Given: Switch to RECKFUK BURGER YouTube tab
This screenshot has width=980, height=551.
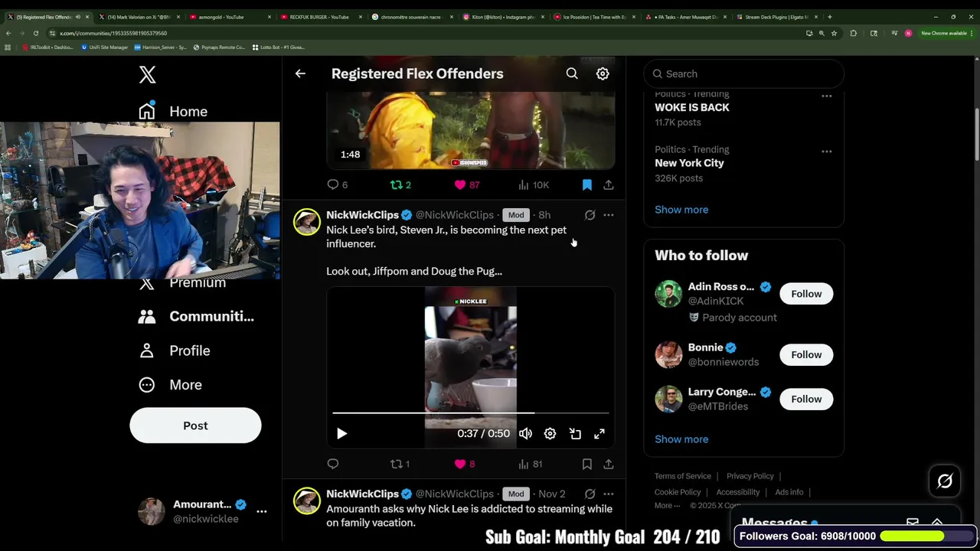Looking at the screenshot, I should tap(320, 17).
